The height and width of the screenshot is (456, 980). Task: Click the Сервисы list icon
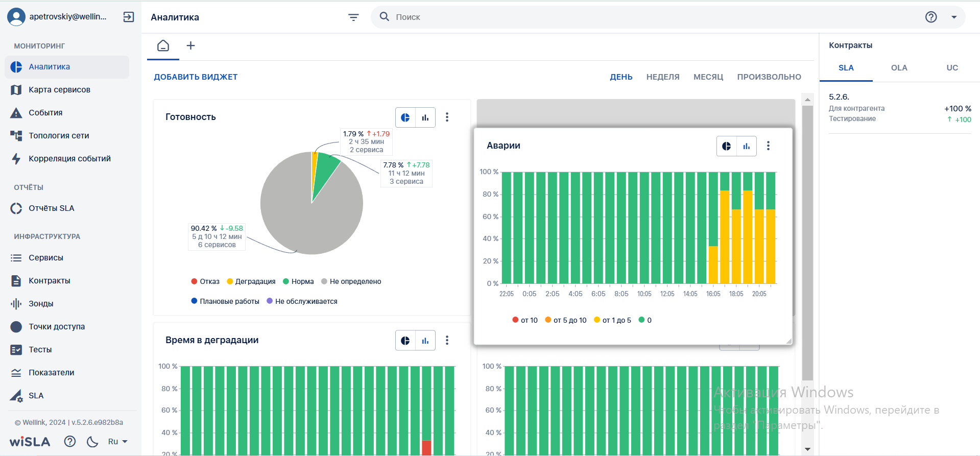[16, 258]
